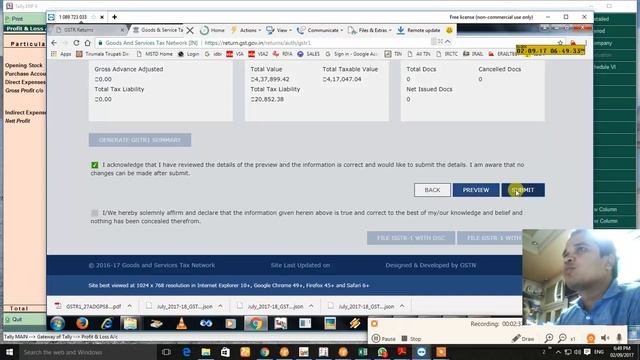This screenshot has height=360, width=640.
Task: Click the recorder zoom-in magnifier
Action: 549,338
